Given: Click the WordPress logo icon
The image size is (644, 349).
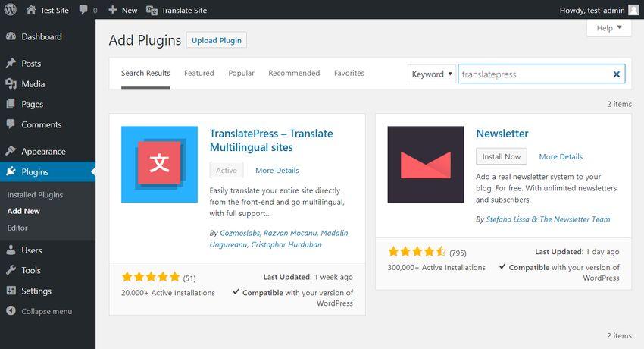Looking at the screenshot, I should tap(11, 10).
